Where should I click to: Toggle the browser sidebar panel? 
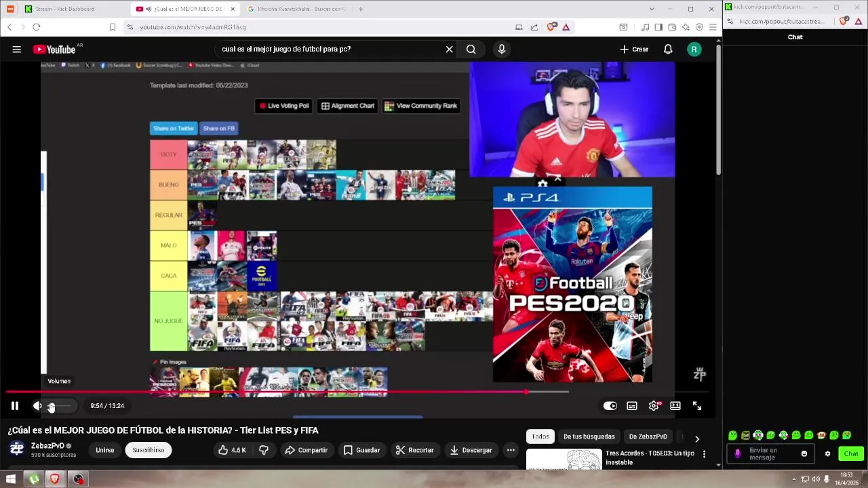point(658,27)
